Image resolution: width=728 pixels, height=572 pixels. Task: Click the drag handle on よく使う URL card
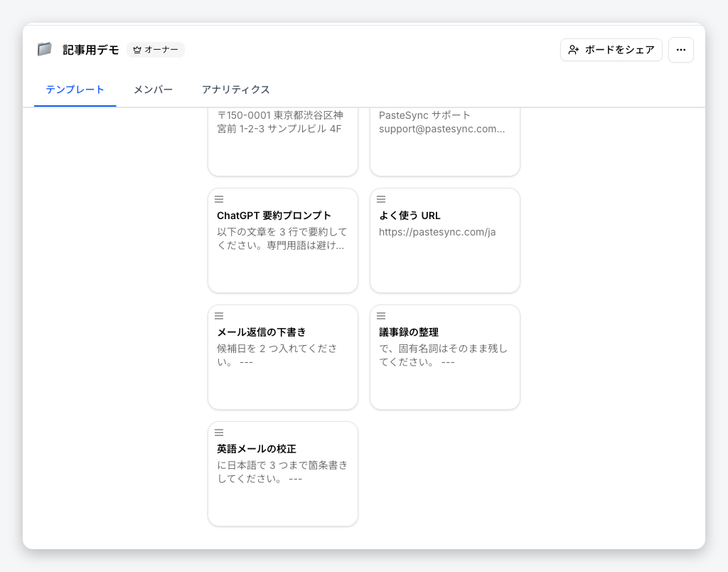[381, 199]
